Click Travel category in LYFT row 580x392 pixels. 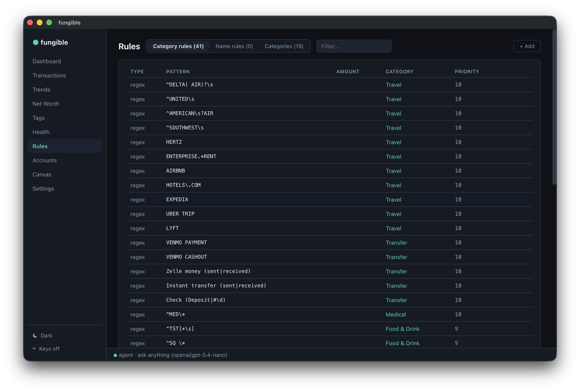[x=394, y=228]
